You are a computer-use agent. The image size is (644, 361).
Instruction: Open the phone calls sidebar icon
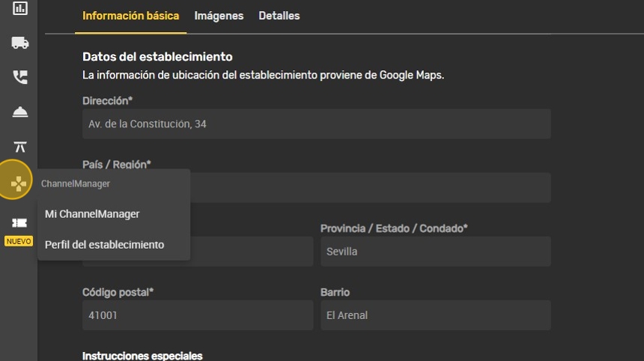[19, 77]
